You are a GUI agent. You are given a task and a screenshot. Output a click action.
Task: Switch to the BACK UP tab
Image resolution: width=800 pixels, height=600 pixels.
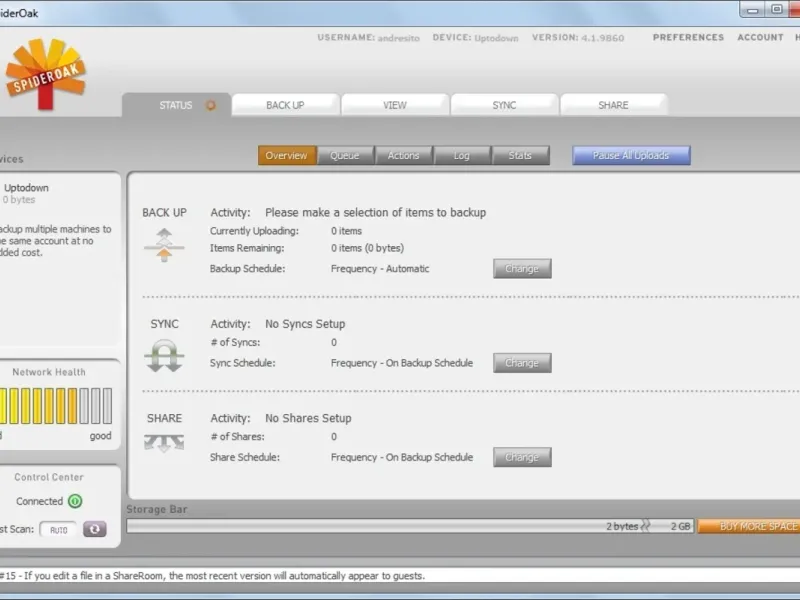pyautogui.click(x=285, y=105)
